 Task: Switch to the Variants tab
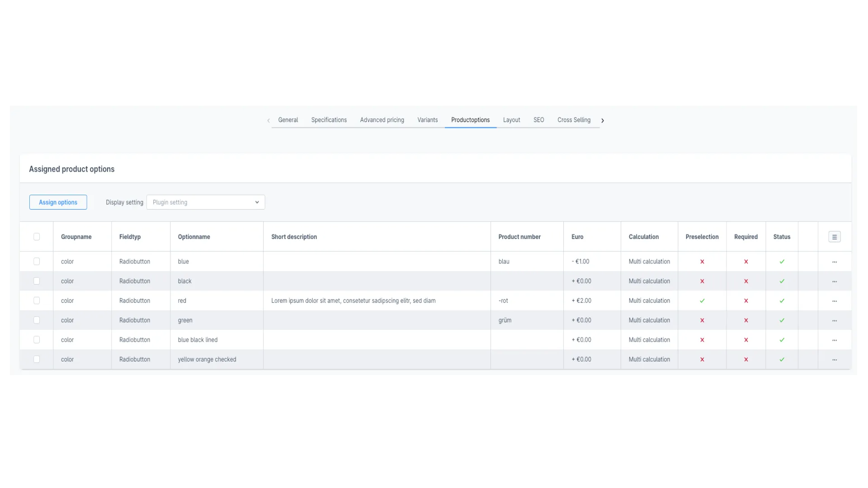pyautogui.click(x=427, y=120)
